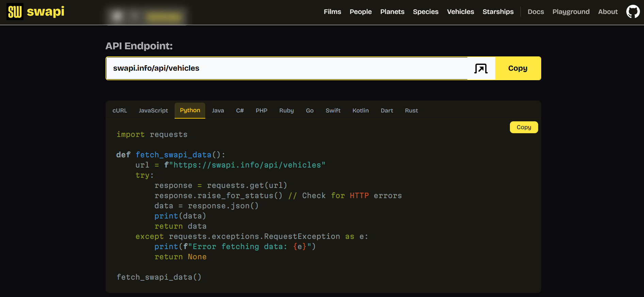Open the Starships nav link
Screen dimensions: 644x297
click(498, 12)
